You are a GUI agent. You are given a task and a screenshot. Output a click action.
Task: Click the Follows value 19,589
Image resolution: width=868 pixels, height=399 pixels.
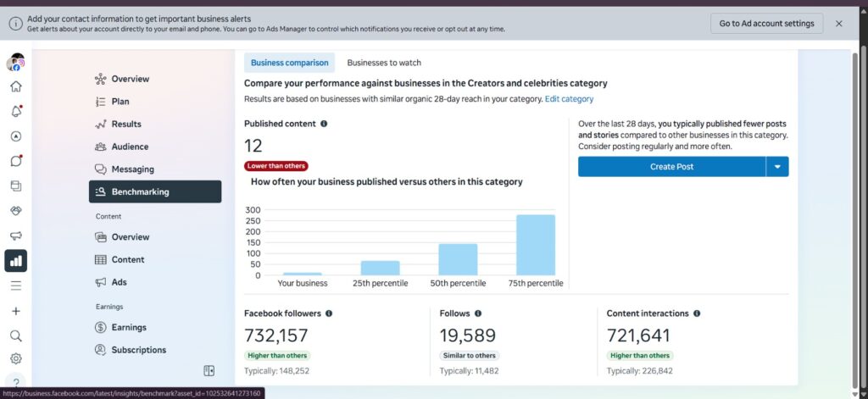pyautogui.click(x=468, y=335)
